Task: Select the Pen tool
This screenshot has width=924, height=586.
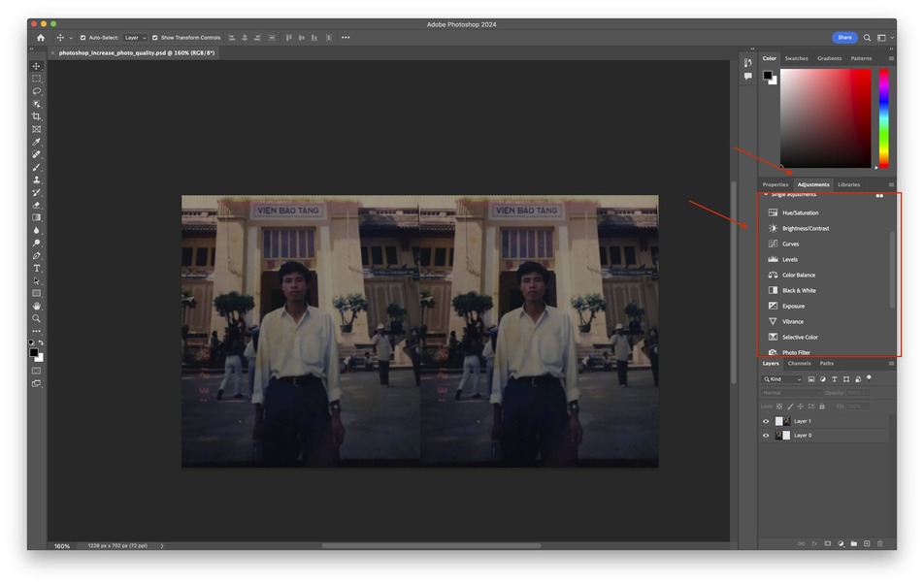Action: coord(37,255)
